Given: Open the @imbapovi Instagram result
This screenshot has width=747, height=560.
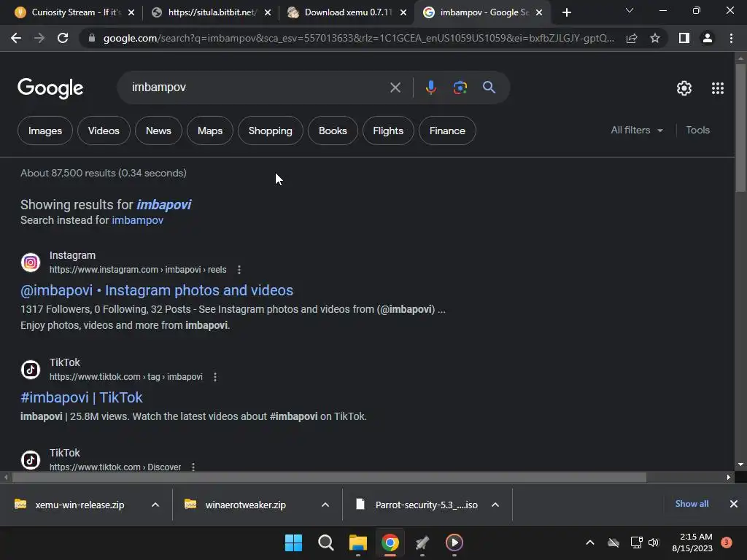Looking at the screenshot, I should tap(157, 290).
